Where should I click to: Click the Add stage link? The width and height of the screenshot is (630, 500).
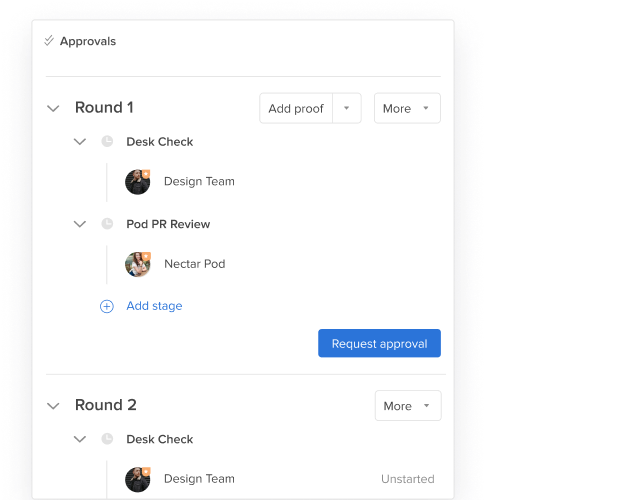[154, 306]
